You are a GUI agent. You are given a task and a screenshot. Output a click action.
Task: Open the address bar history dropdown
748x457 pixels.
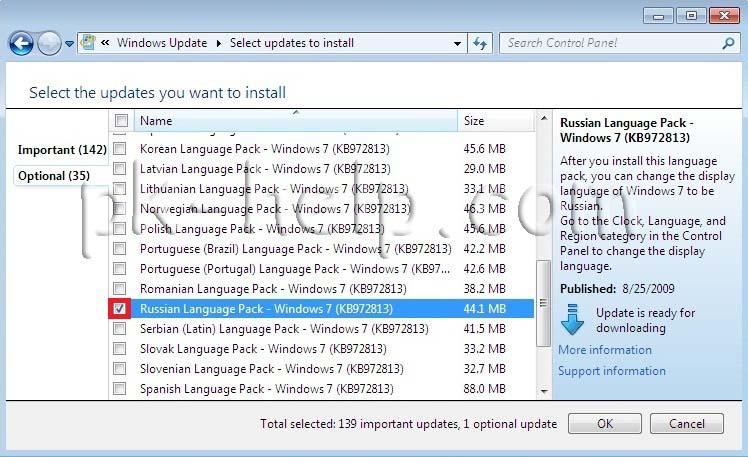pyautogui.click(x=457, y=43)
